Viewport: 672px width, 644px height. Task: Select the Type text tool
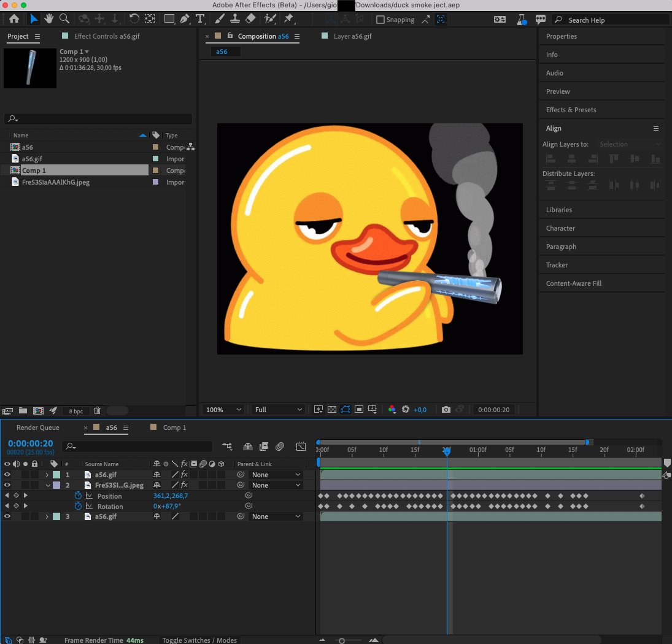[x=200, y=19]
